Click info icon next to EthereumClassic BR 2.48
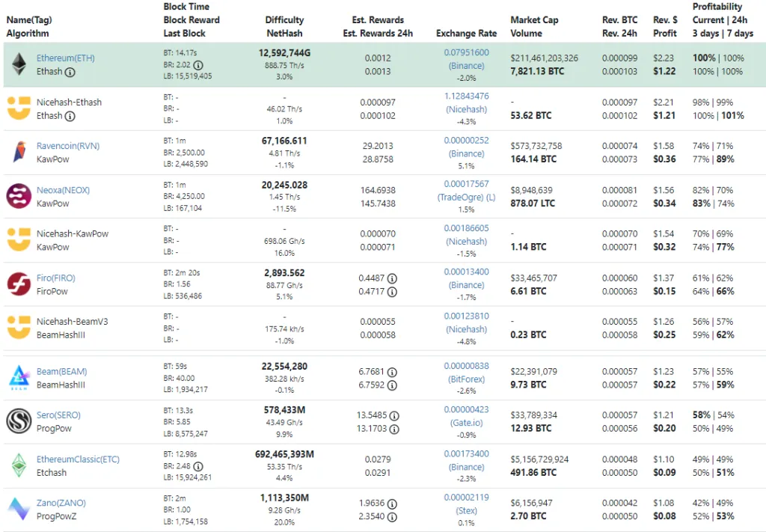The height and width of the screenshot is (532, 766). click(x=197, y=467)
